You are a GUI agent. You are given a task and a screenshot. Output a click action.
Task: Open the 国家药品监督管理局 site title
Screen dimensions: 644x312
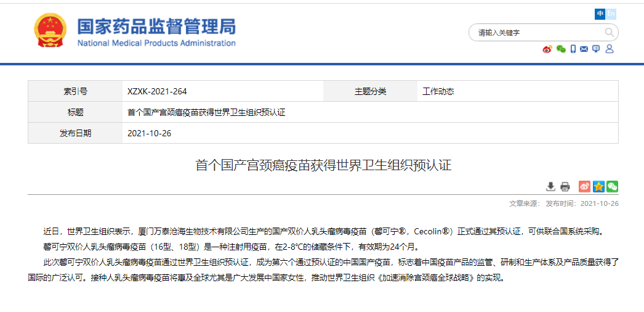coord(156,27)
